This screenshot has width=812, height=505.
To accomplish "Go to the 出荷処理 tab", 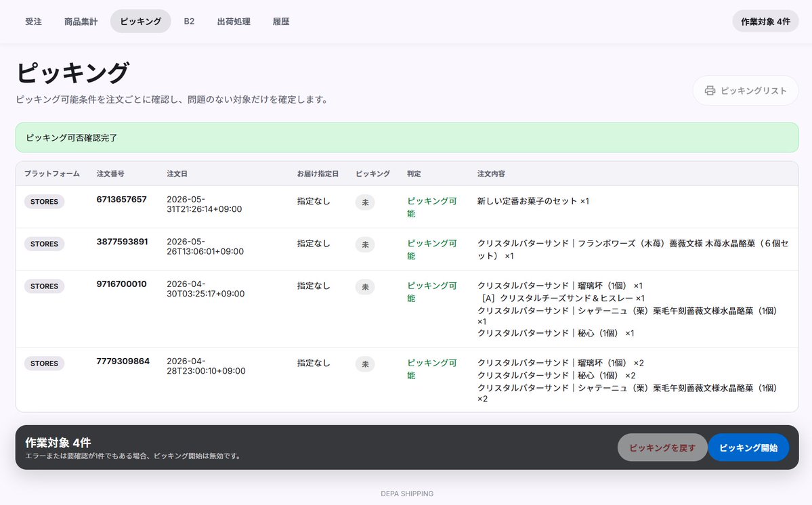I will point(234,21).
